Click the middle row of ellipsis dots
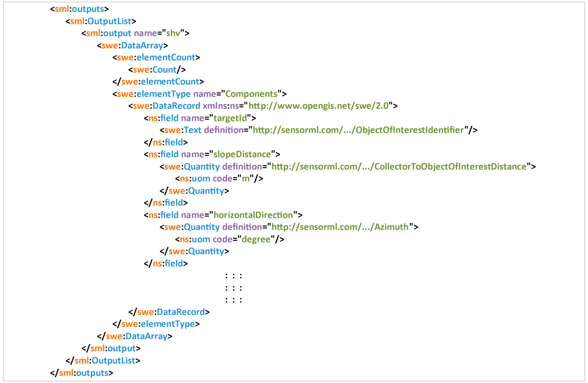 click(x=234, y=288)
